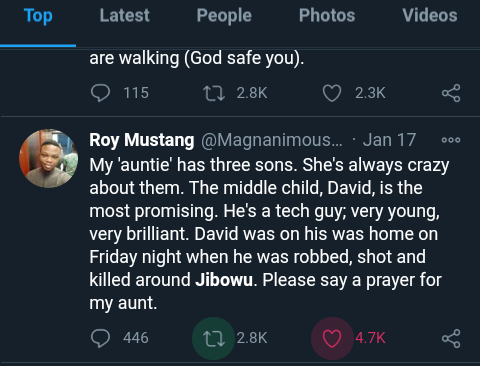This screenshot has width=480, height=366.
Task: Switch to the Latest tab
Action: tap(125, 16)
